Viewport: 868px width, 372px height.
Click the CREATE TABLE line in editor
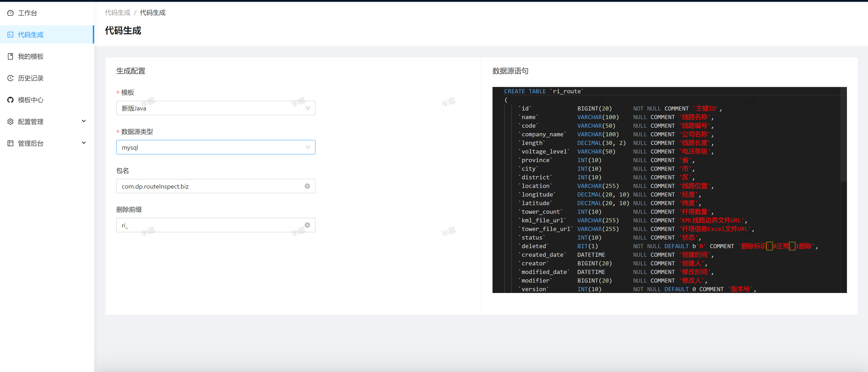click(544, 91)
